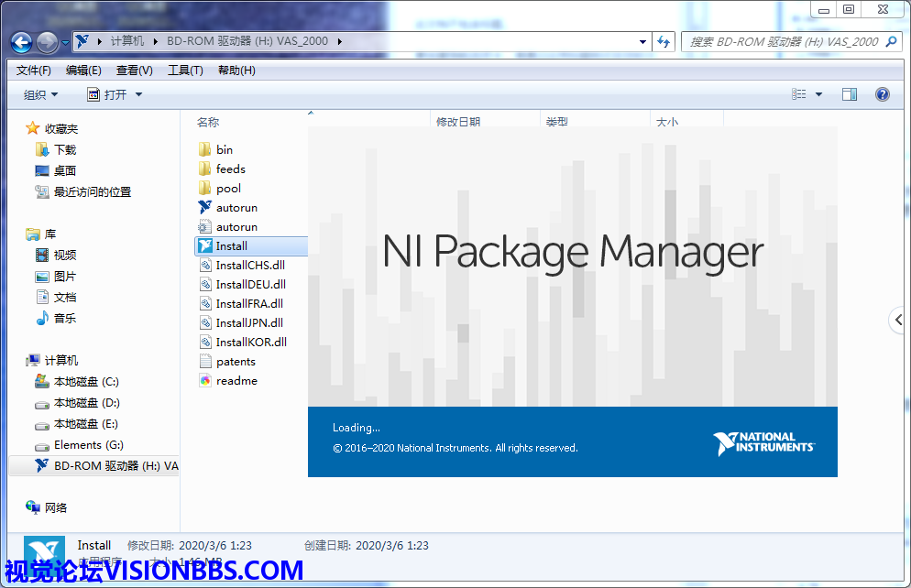Screen dimensions: 911x588
Task: Select 本地磁盘 (C:) in the navigation pane
Action: [x=86, y=381]
